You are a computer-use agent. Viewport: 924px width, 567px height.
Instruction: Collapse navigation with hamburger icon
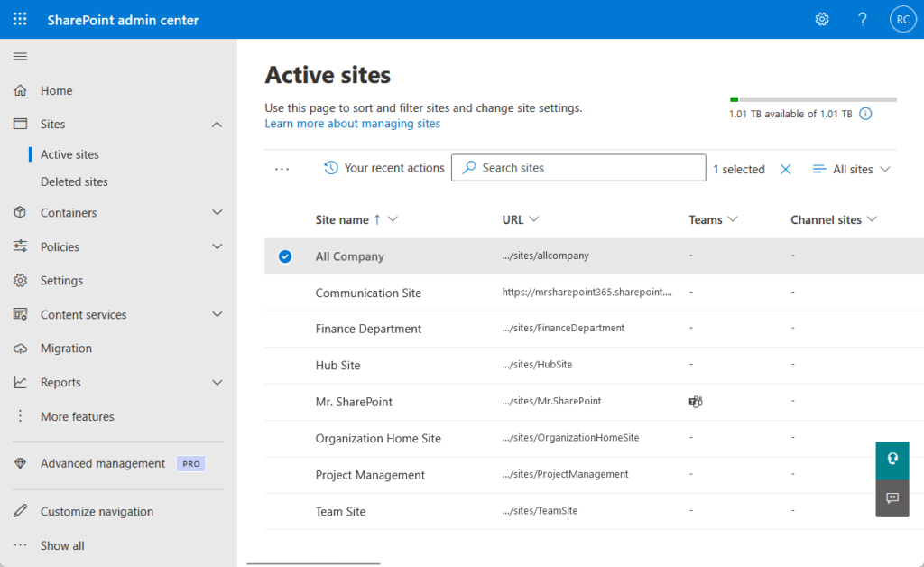click(x=20, y=57)
